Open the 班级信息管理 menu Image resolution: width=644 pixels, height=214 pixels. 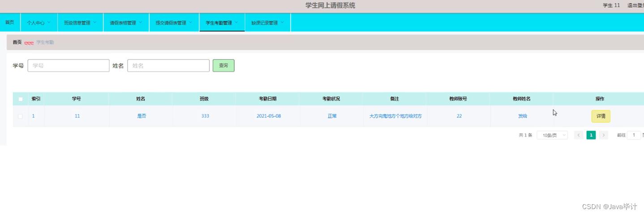coord(80,22)
